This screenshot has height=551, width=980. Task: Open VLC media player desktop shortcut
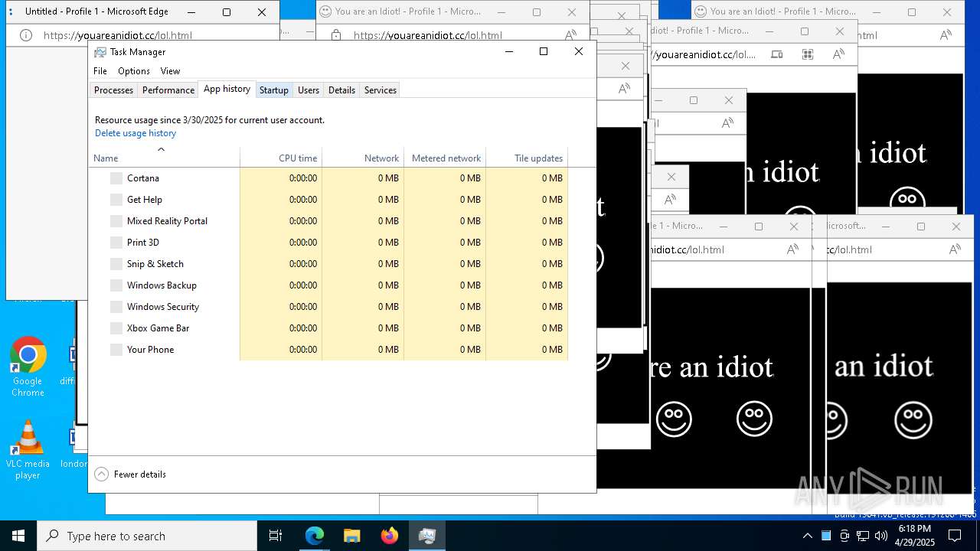(x=28, y=450)
